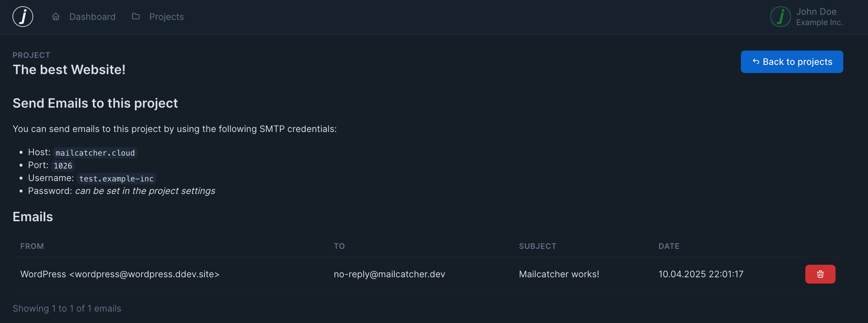Image resolution: width=868 pixels, height=323 pixels.
Task: Click the port value 1026
Action: 63,166
